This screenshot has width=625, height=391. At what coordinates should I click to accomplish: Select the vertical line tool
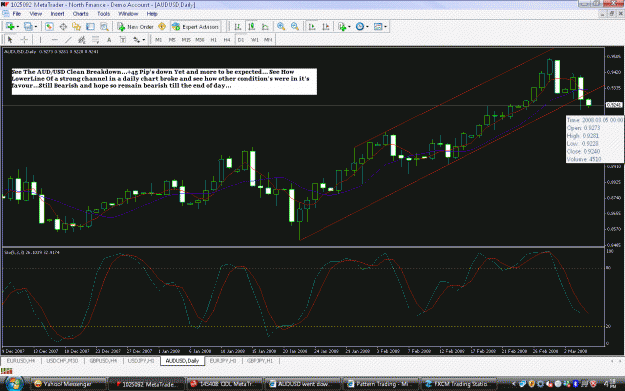pos(40,39)
